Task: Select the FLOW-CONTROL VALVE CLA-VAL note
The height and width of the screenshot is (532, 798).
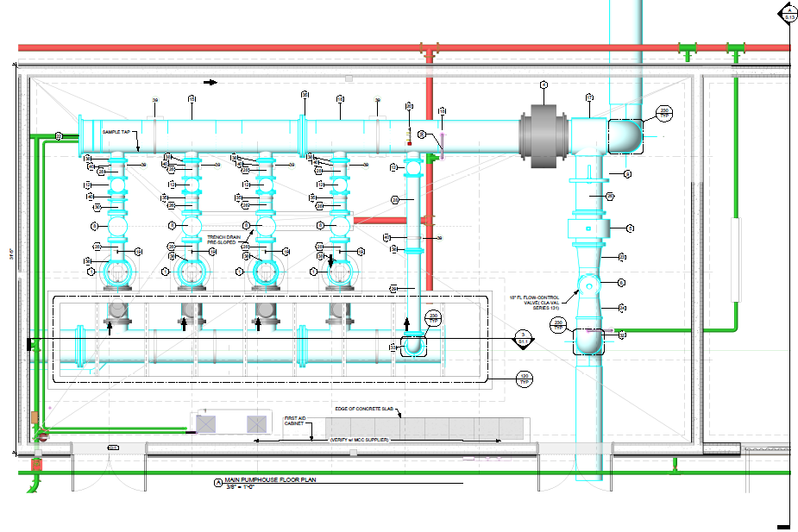Action: [x=534, y=303]
